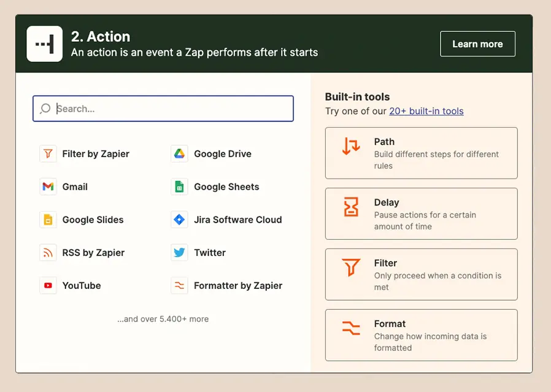The width and height of the screenshot is (551, 392).
Task: Click the Zapier logo in the header
Action: 44,44
